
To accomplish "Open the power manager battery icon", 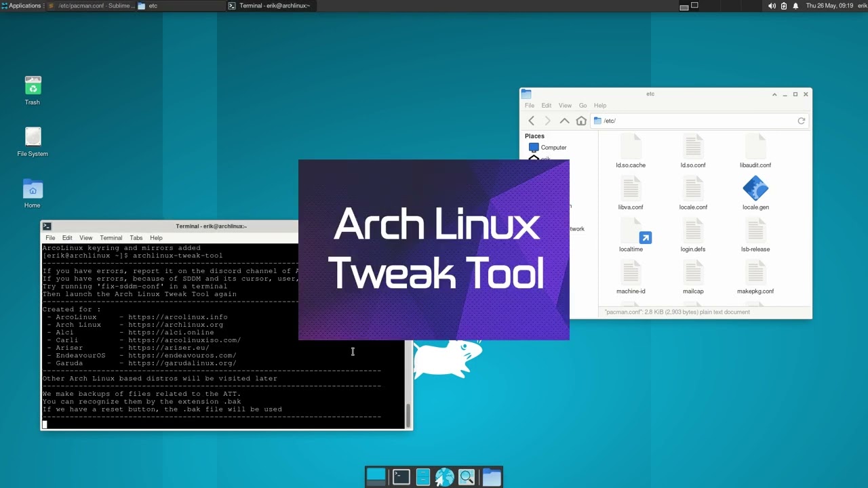I will click(x=784, y=5).
